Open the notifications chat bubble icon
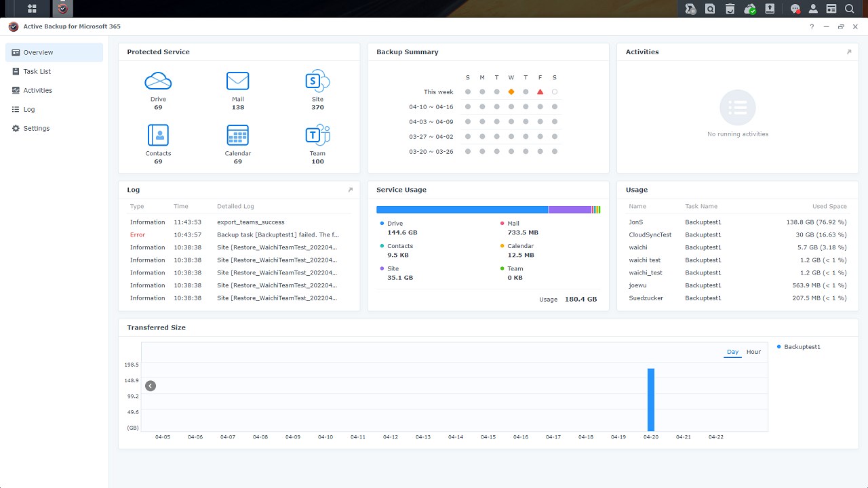The height and width of the screenshot is (488, 868). click(x=795, y=9)
